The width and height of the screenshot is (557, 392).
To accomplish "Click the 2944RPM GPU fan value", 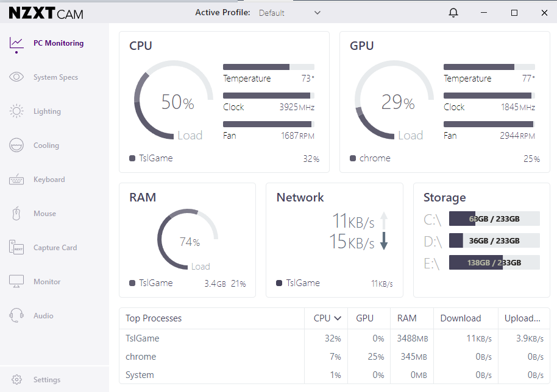I will (x=517, y=136).
